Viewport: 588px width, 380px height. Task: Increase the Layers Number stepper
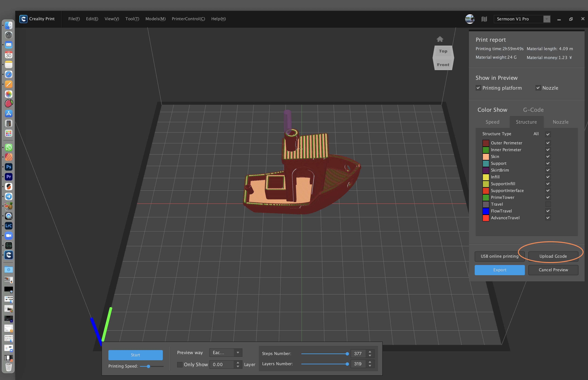coord(370,362)
